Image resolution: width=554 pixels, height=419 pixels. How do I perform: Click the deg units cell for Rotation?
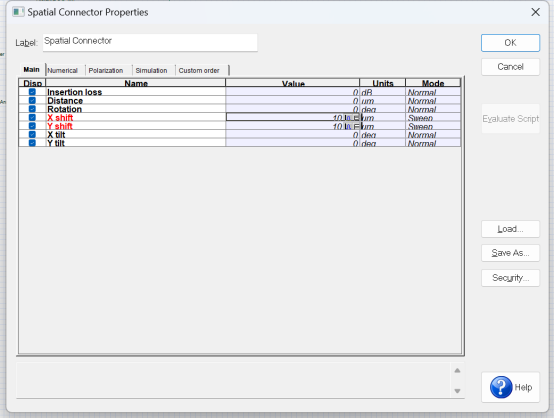pyautogui.click(x=383, y=109)
